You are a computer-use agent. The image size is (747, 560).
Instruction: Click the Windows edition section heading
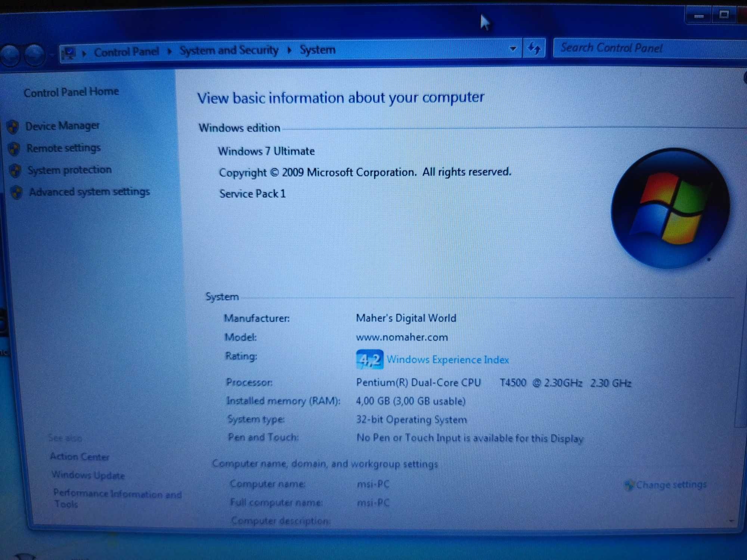point(239,128)
